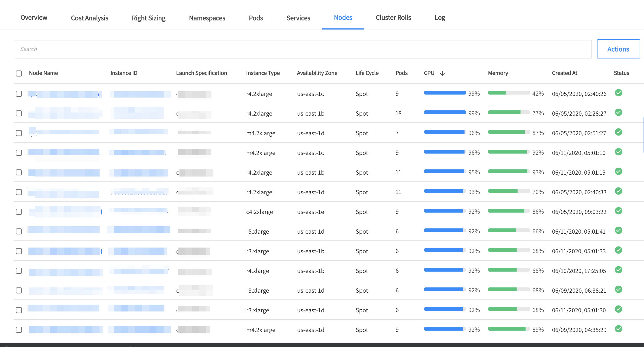This screenshot has height=347, width=644.
Task: Open the Right Sizing tab
Action: click(149, 18)
